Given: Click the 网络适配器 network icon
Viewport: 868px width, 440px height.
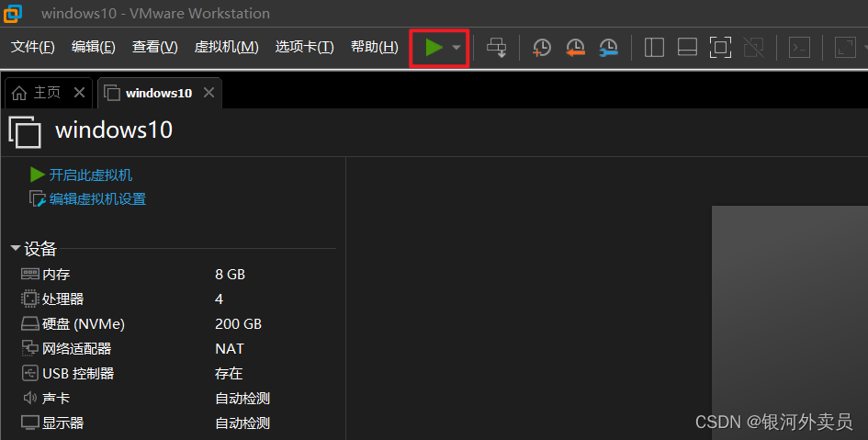Looking at the screenshot, I should tap(30, 348).
